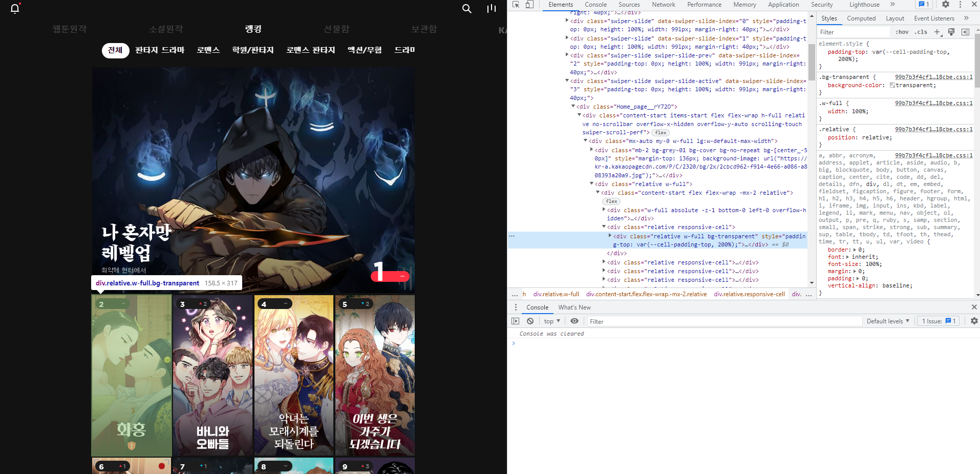This screenshot has height=474, width=980.
Task: Expand the swiper-slide-prev node
Action: pos(567,55)
